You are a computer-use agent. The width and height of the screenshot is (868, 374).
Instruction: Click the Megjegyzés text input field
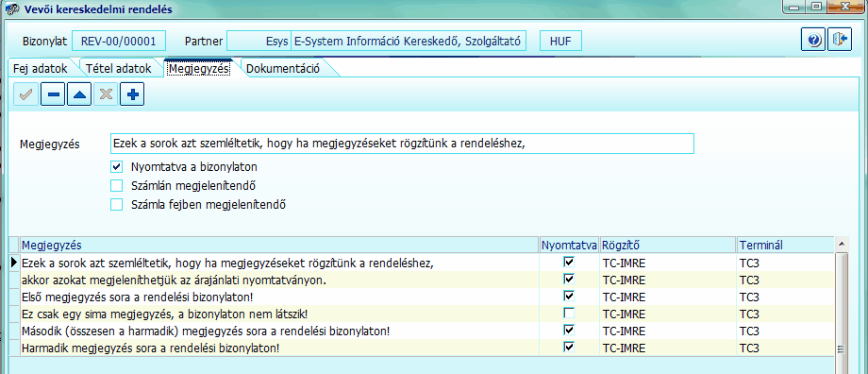click(x=402, y=144)
